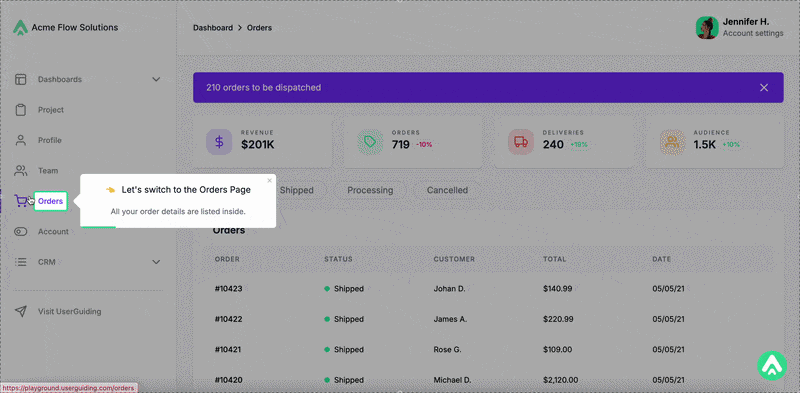
Task: Open the Account sidebar item
Action: 53,232
